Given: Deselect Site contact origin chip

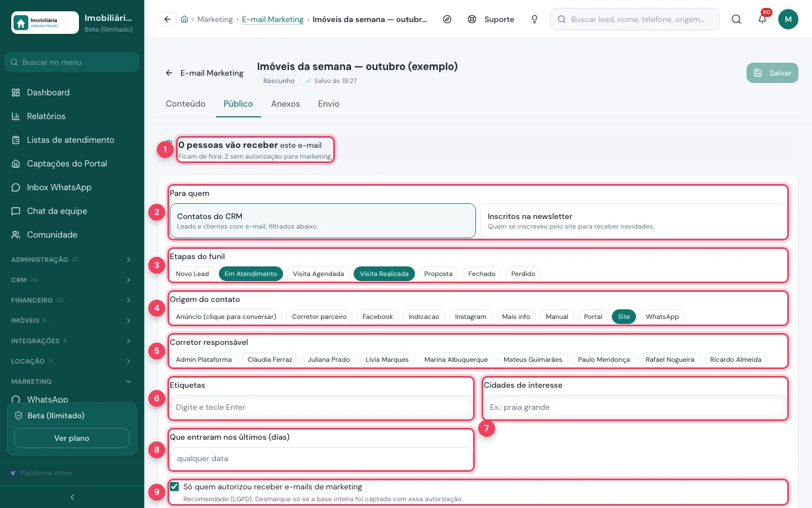Looking at the screenshot, I should [624, 317].
